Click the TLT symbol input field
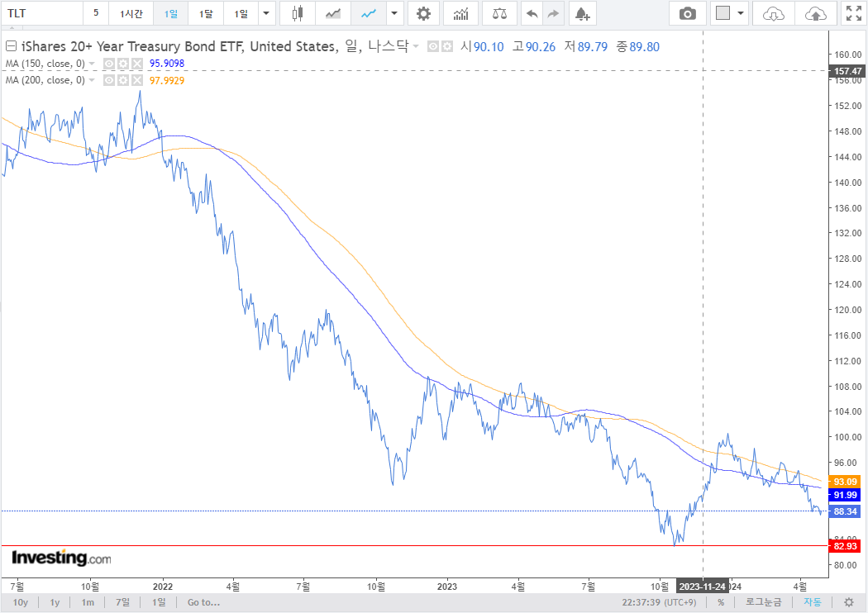Viewport: 868px width, 613px height. click(x=42, y=13)
